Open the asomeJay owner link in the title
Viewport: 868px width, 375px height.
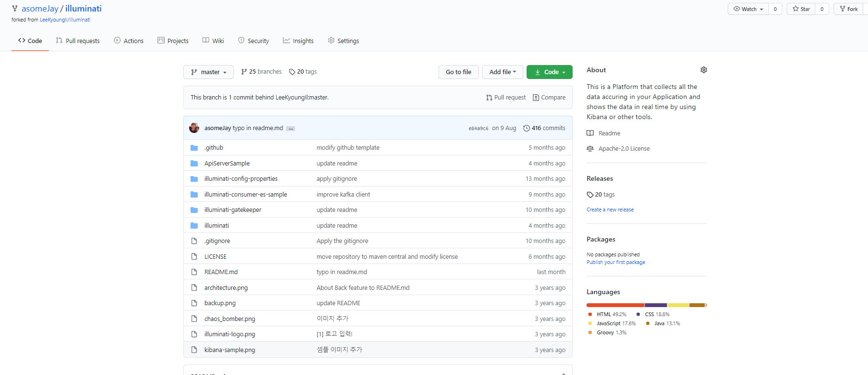click(40, 9)
